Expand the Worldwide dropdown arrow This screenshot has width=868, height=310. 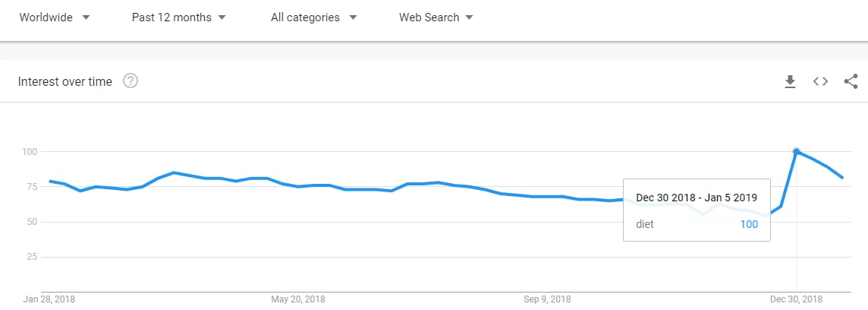(86, 17)
